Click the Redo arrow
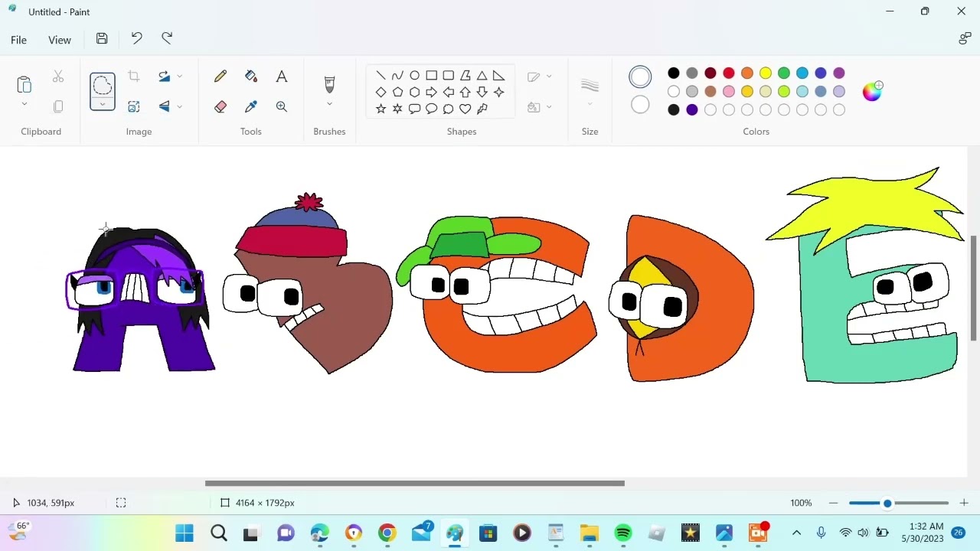This screenshot has height=551, width=980. click(x=167, y=38)
